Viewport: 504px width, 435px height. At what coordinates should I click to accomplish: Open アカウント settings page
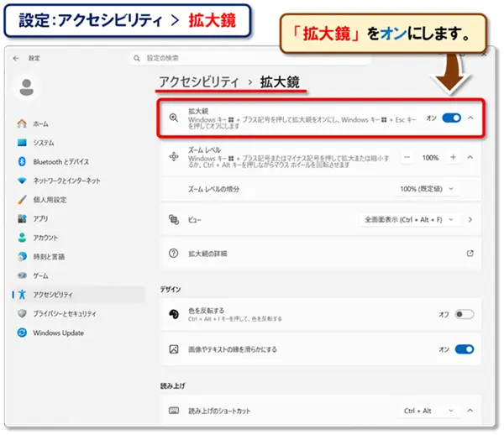coord(78,238)
